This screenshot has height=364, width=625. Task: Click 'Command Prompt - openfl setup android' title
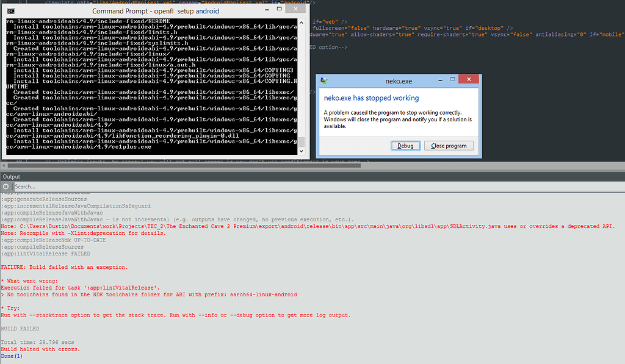pyautogui.click(x=156, y=11)
